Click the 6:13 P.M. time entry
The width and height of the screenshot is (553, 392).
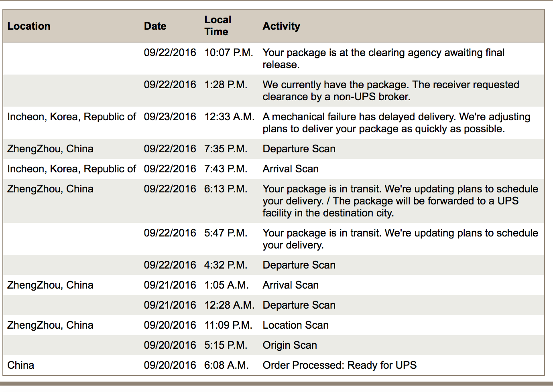click(x=226, y=189)
